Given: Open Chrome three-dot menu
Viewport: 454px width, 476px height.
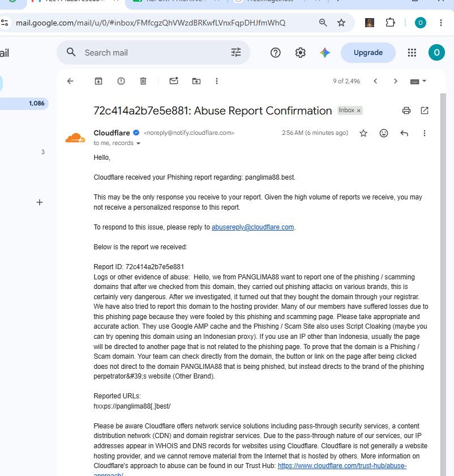Looking at the screenshot, I should [x=440, y=23].
